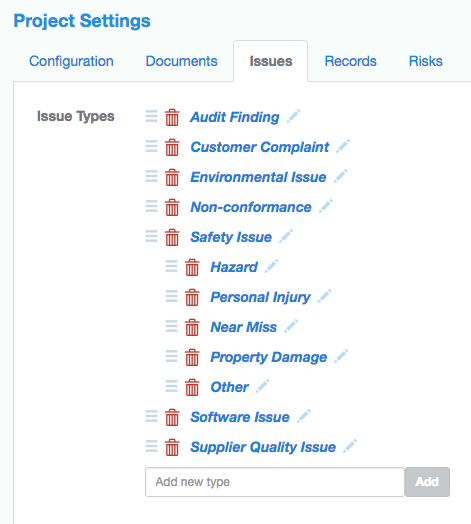Delete the Near Miss subtype
Screen dimensions: 471x524
click(x=192, y=327)
